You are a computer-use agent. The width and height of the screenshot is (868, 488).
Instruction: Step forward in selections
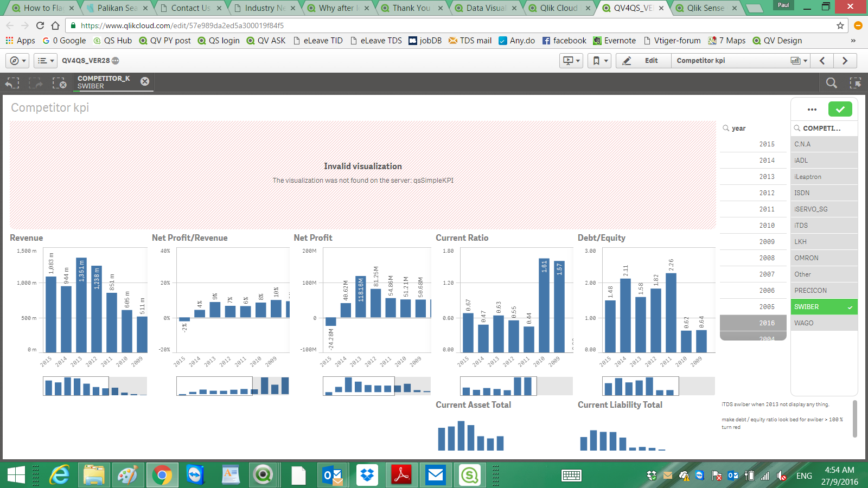click(x=36, y=82)
